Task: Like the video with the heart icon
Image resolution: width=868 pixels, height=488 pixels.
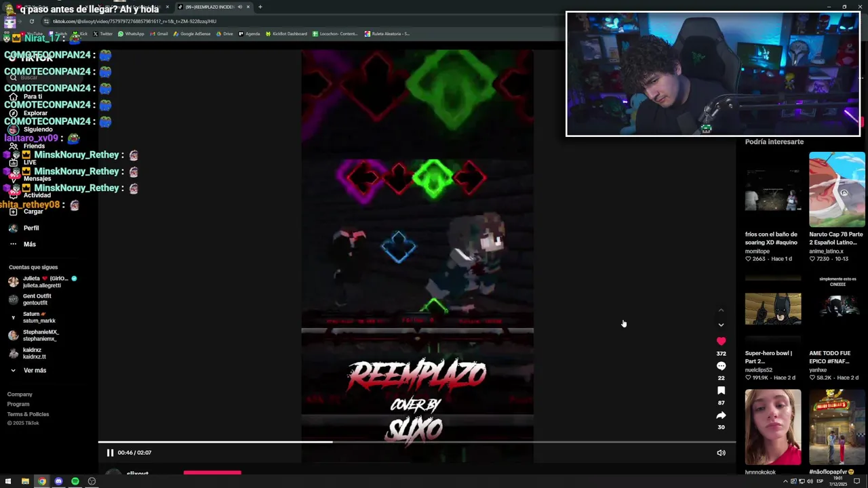Action: tap(721, 341)
